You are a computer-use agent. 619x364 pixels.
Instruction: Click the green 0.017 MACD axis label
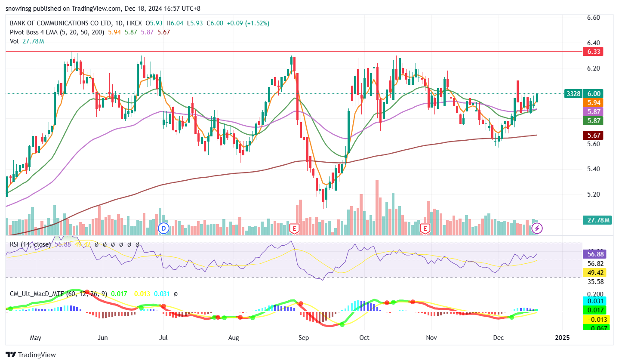(594, 310)
